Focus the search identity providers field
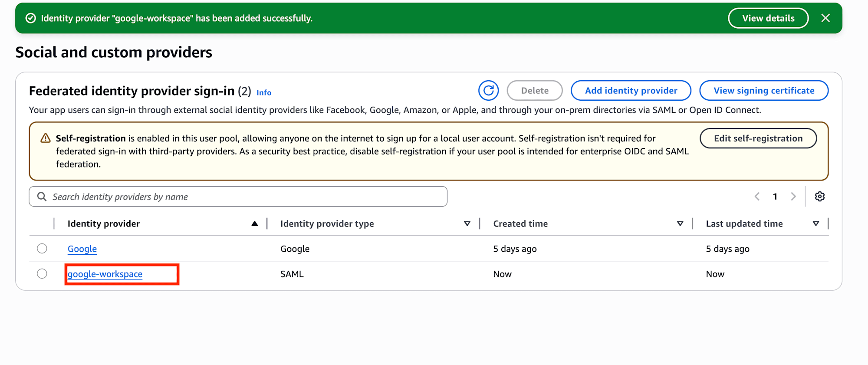Screen dimensions: 868x365 click(243, 197)
